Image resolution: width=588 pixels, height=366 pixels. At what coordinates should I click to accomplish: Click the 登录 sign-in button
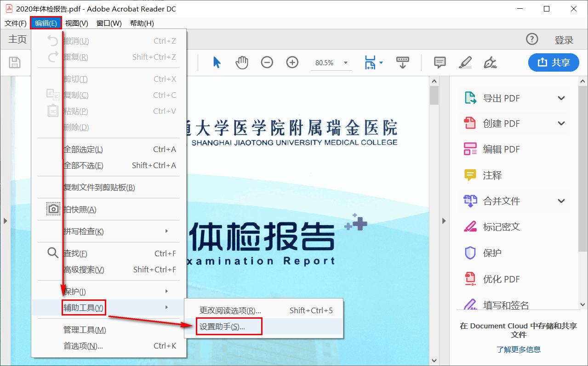[564, 40]
